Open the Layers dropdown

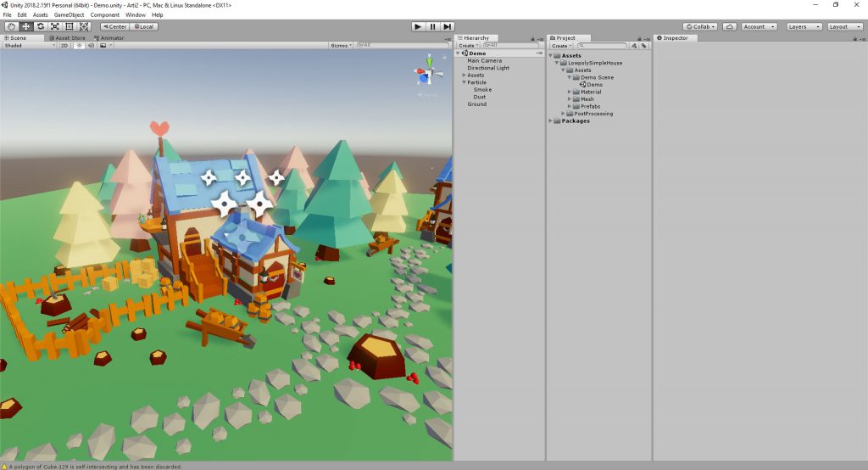[804, 26]
